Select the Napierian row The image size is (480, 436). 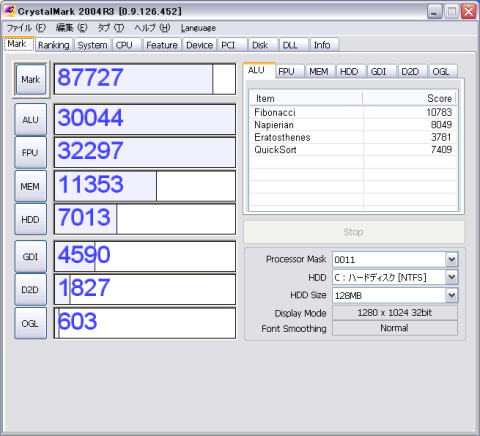[x=353, y=125]
